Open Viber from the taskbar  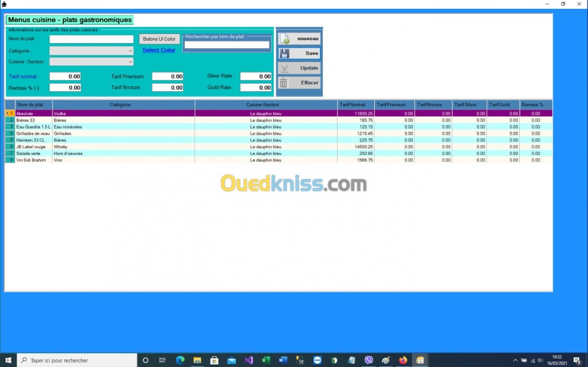click(x=368, y=360)
